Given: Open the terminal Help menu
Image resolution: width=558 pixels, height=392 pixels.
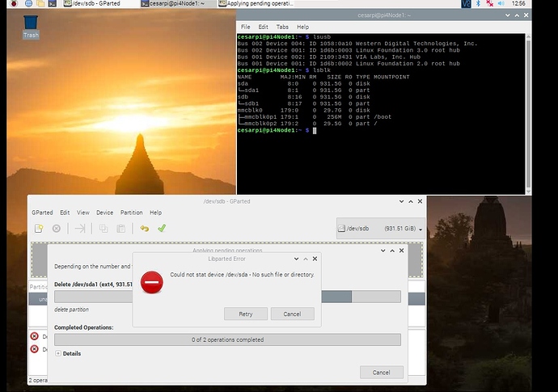Looking at the screenshot, I should 302,27.
